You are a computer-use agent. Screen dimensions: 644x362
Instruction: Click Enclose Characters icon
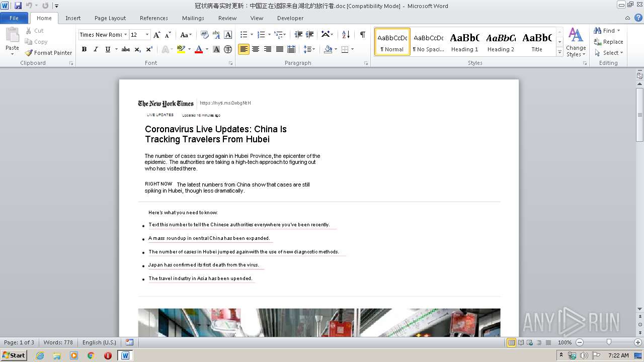[228, 49]
